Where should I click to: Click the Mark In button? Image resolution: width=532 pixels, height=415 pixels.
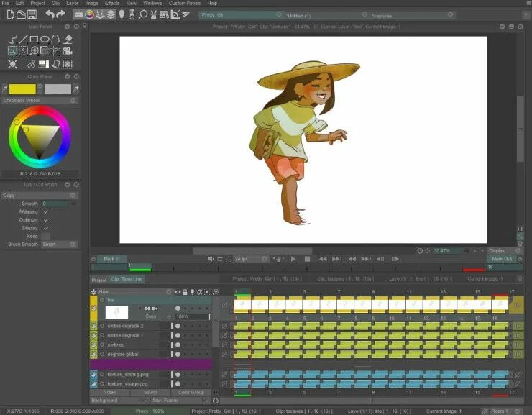[111, 259]
